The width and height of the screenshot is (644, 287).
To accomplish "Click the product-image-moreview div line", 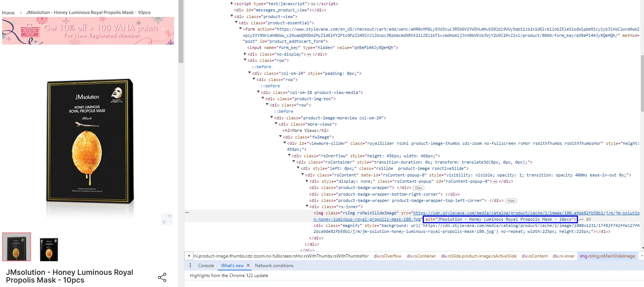I will [330, 118].
